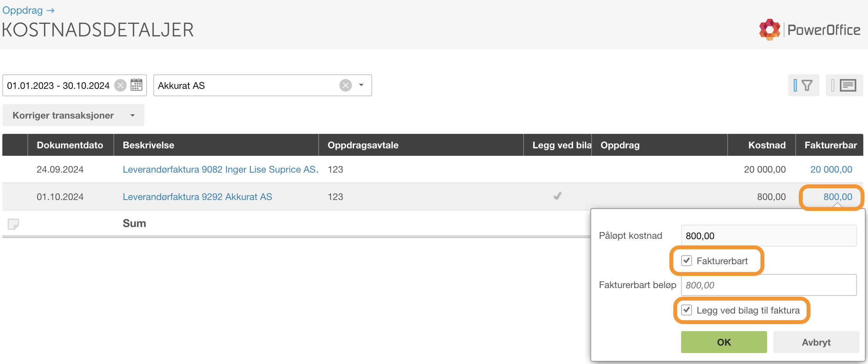The height and width of the screenshot is (364, 868).
Task: Confirm the popup with OK
Action: click(x=724, y=342)
